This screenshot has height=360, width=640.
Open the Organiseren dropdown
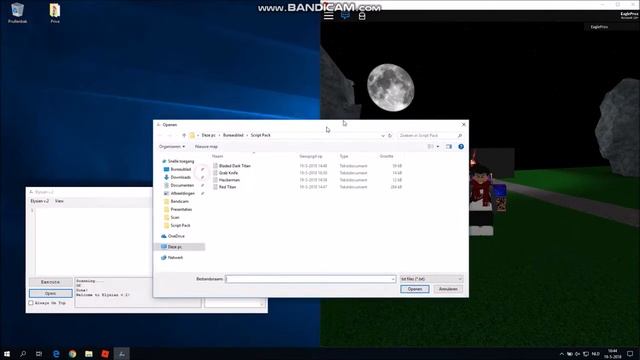172,147
